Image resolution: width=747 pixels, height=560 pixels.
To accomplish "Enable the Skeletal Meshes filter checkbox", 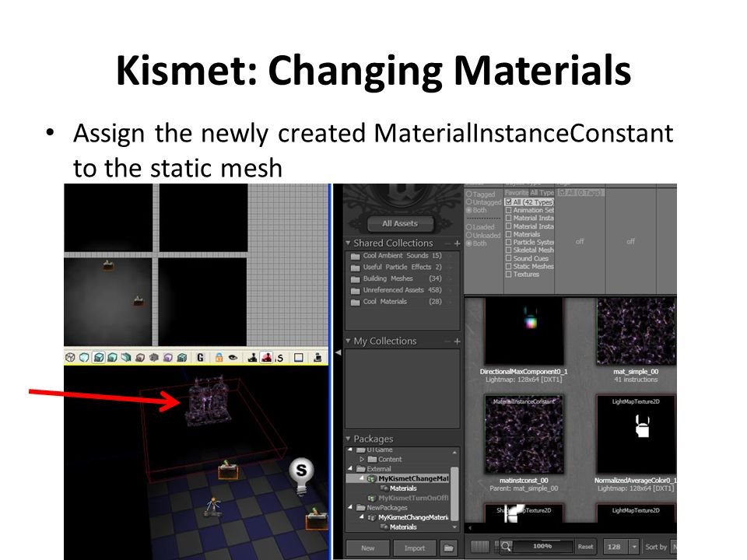I will (x=509, y=250).
